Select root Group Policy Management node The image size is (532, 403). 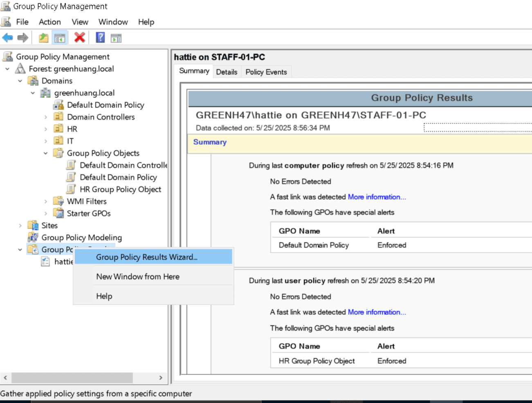(63, 57)
